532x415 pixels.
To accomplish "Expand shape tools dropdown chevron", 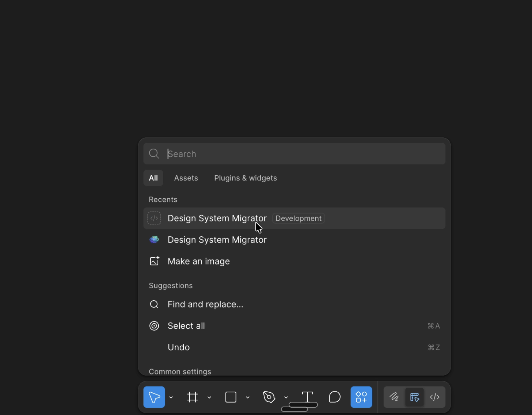I will pyautogui.click(x=248, y=397).
